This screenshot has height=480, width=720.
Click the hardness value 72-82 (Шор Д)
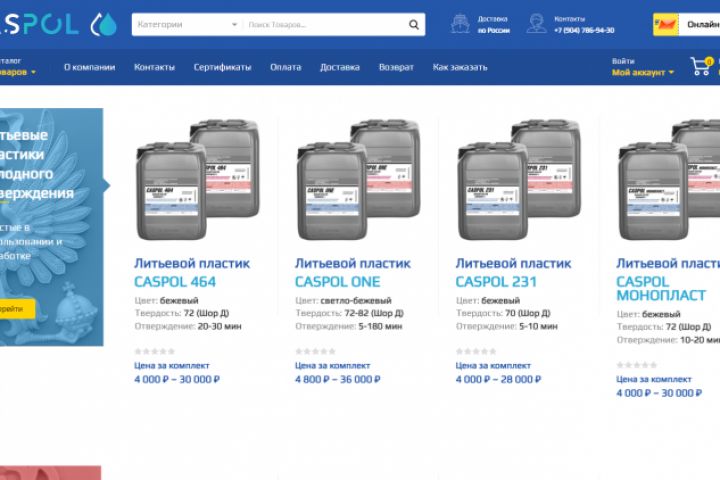point(374,313)
